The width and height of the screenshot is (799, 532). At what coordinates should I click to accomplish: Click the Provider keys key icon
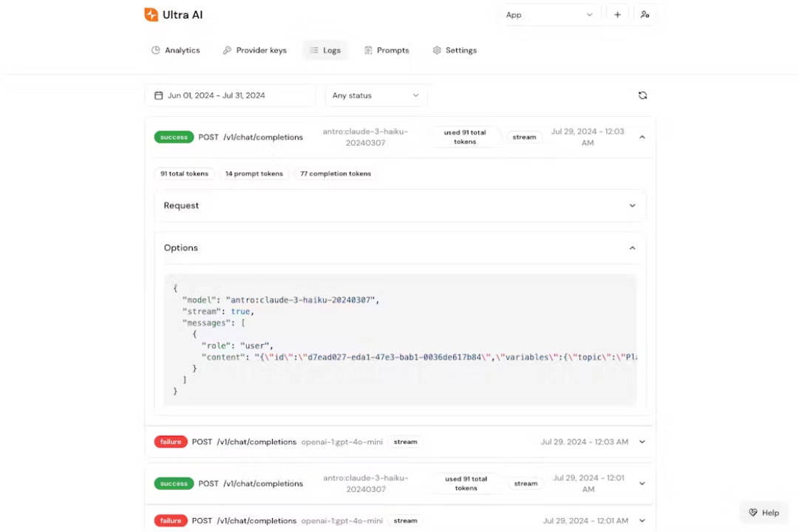pos(227,50)
